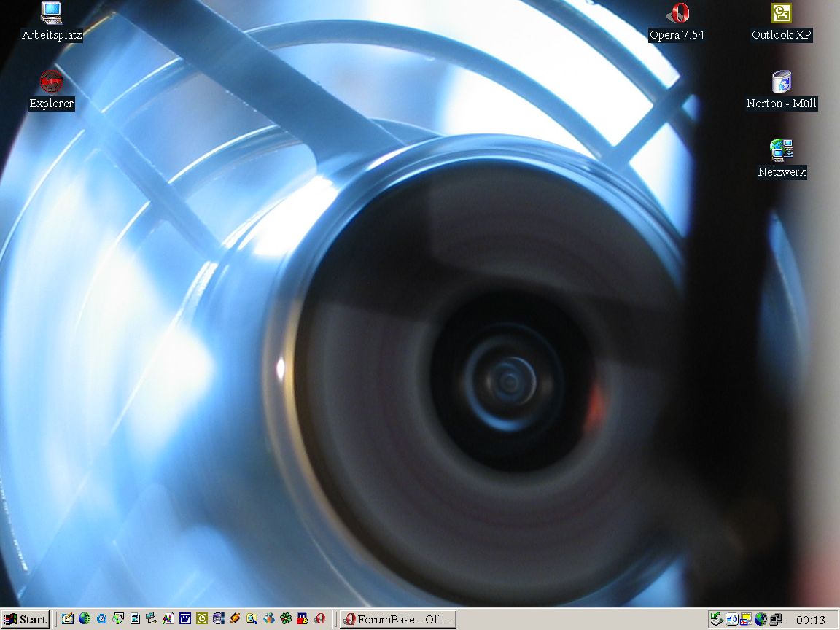Launch the MSN Messenger figures quick launch icon
The image size is (840, 630).
coord(269,619)
